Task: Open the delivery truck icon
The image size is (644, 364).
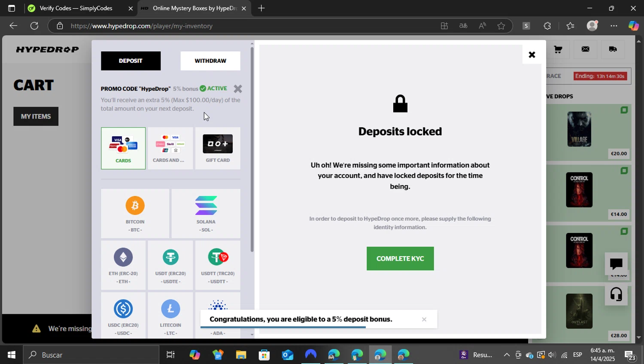Action: pos(613,49)
